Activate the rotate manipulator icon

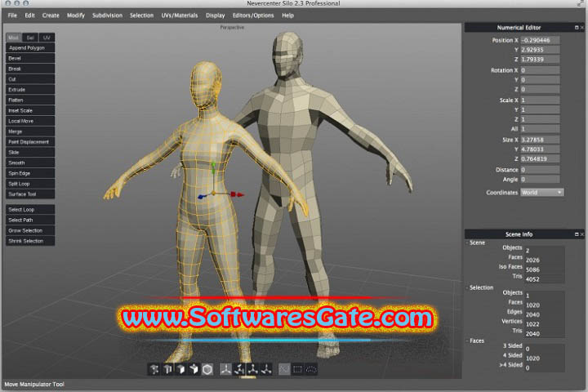point(238,369)
